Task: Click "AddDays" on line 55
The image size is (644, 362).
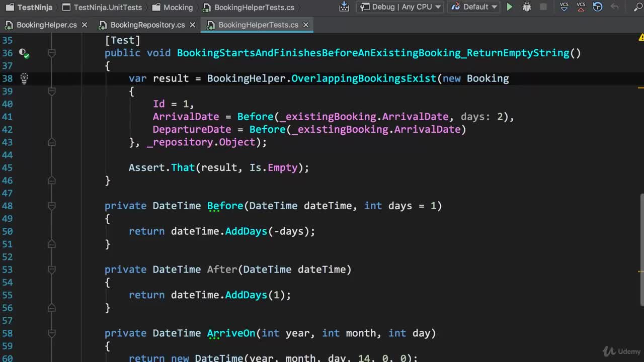Action: [x=246, y=295]
